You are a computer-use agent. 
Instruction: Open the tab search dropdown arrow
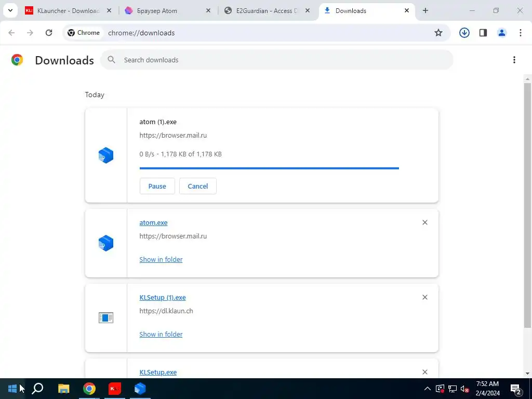click(x=10, y=10)
